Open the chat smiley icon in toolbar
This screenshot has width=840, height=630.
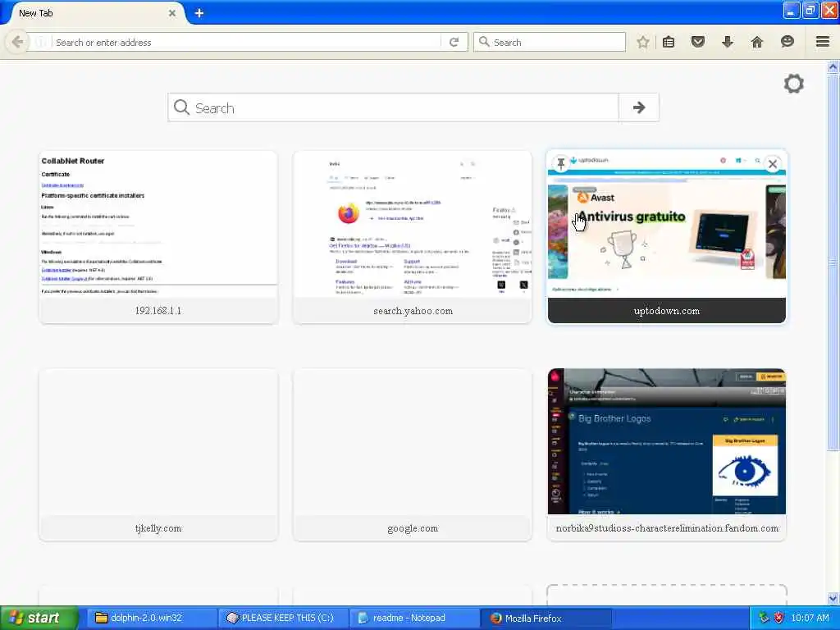point(787,42)
